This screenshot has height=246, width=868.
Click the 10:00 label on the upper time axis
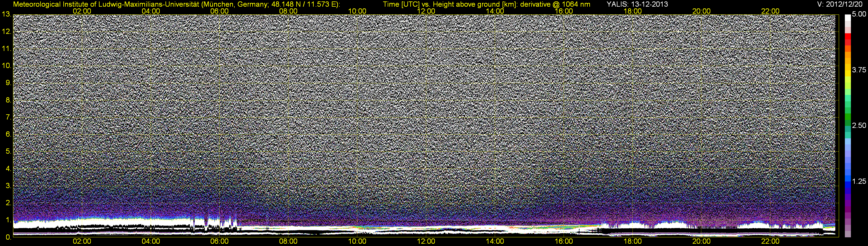357,11
